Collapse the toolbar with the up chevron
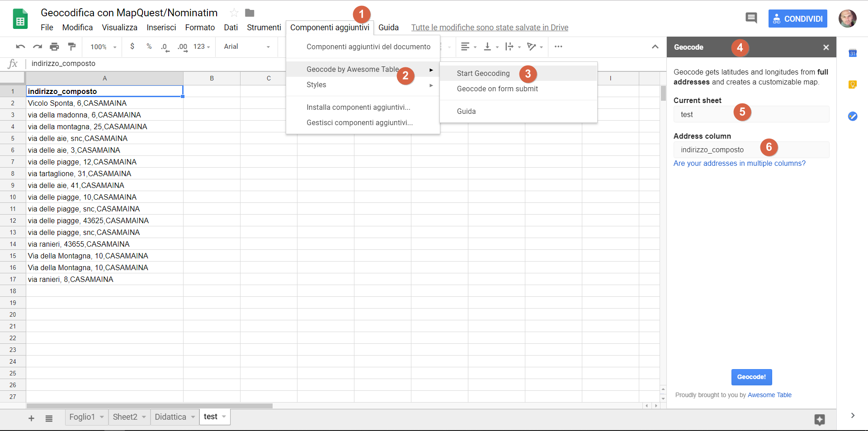Viewport: 868px width, 431px height. tap(655, 47)
